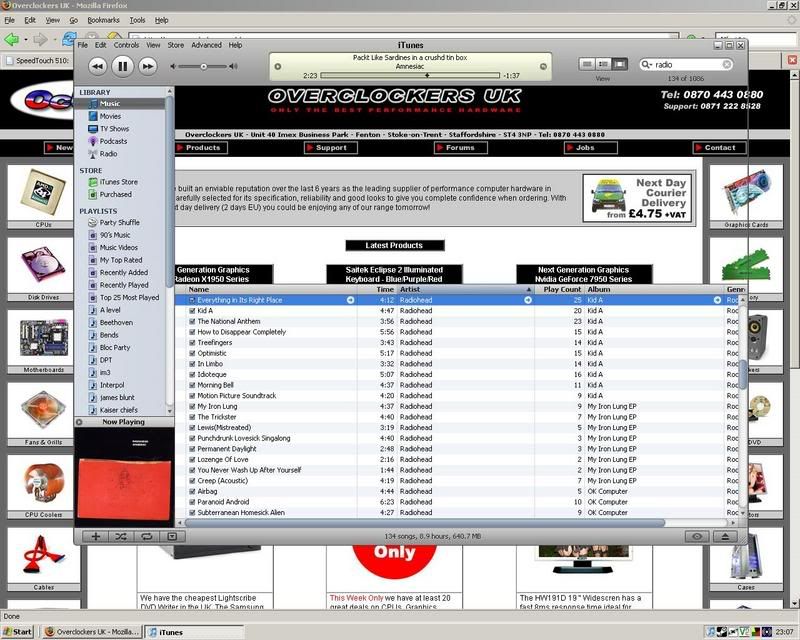Pause playback in iTunes
Viewport: 800px width, 640px height.
(122, 66)
